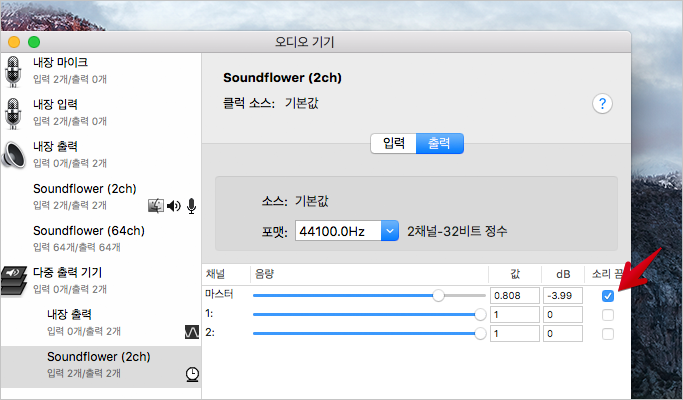Click the channel 1 value field
The height and width of the screenshot is (400, 683).
(515, 315)
